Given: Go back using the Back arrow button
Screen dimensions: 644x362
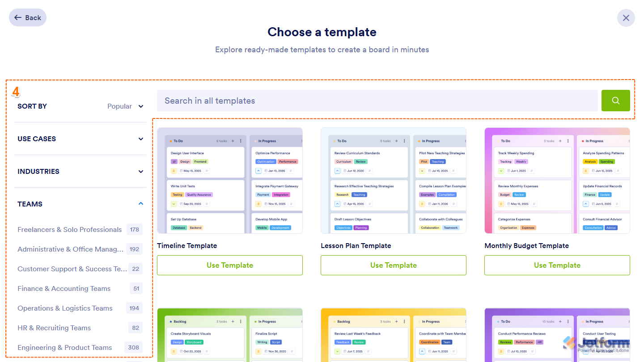Looking at the screenshot, I should (28, 18).
